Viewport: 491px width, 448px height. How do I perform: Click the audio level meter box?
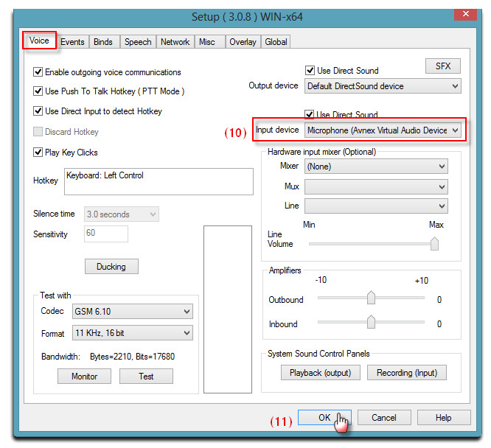[228, 309]
